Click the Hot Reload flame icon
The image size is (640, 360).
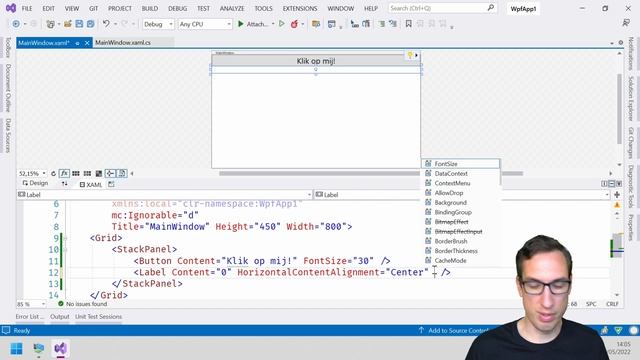click(294, 24)
